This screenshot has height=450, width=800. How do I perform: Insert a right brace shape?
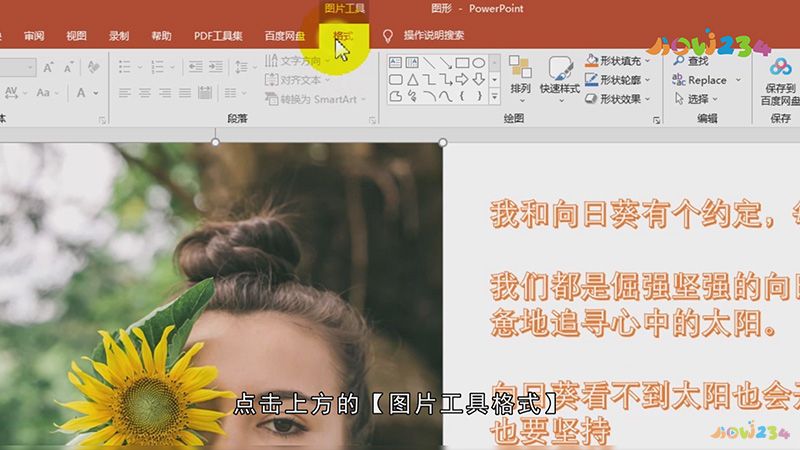479,96
